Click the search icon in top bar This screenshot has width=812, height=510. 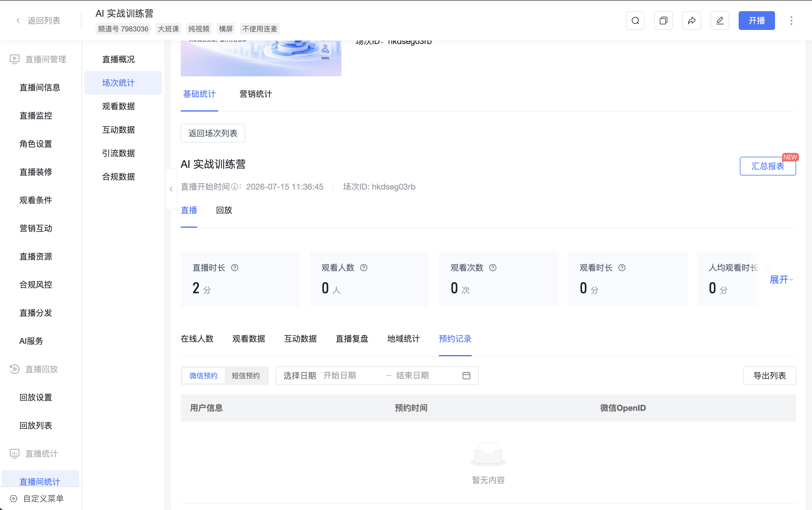(x=635, y=21)
